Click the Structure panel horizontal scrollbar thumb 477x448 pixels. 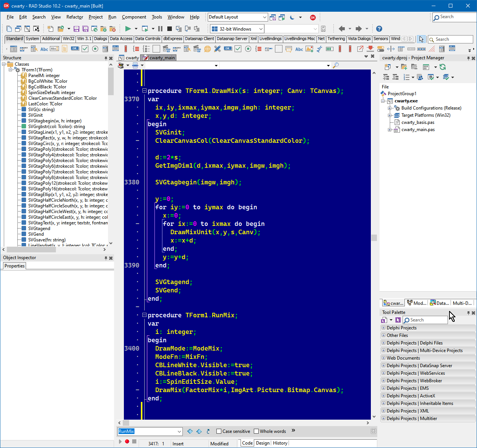coord(31,249)
